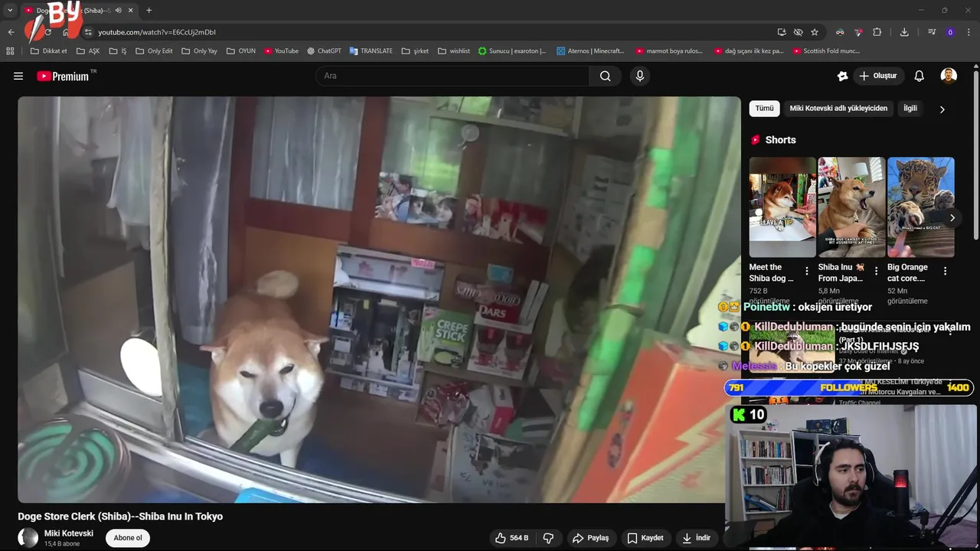Open the Chrome profile avatar
This screenshot has width=980, height=551.
pyautogui.click(x=950, y=32)
